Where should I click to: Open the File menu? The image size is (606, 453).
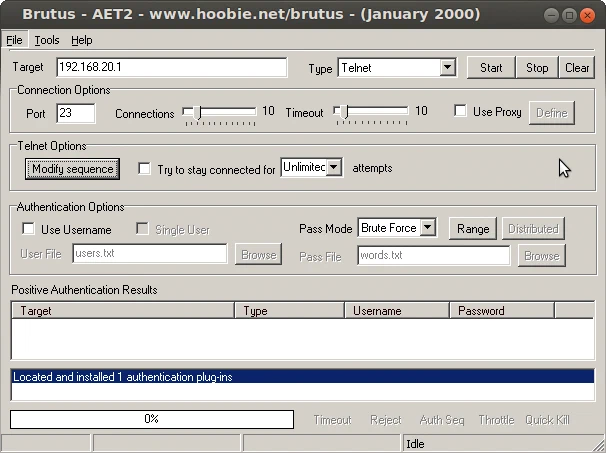15,40
